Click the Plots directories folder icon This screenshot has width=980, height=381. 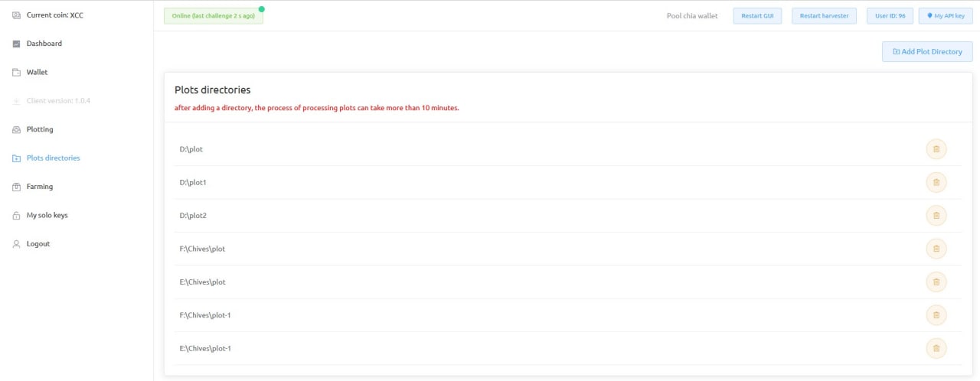[x=17, y=158]
